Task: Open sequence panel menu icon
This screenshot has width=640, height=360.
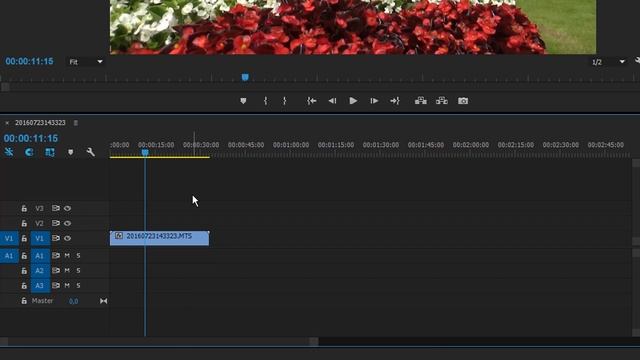Action: pyautogui.click(x=76, y=123)
